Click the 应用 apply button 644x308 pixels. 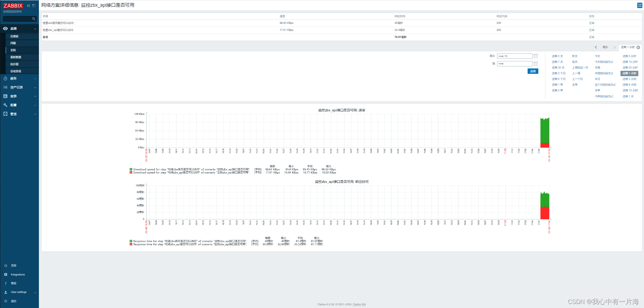point(533,71)
